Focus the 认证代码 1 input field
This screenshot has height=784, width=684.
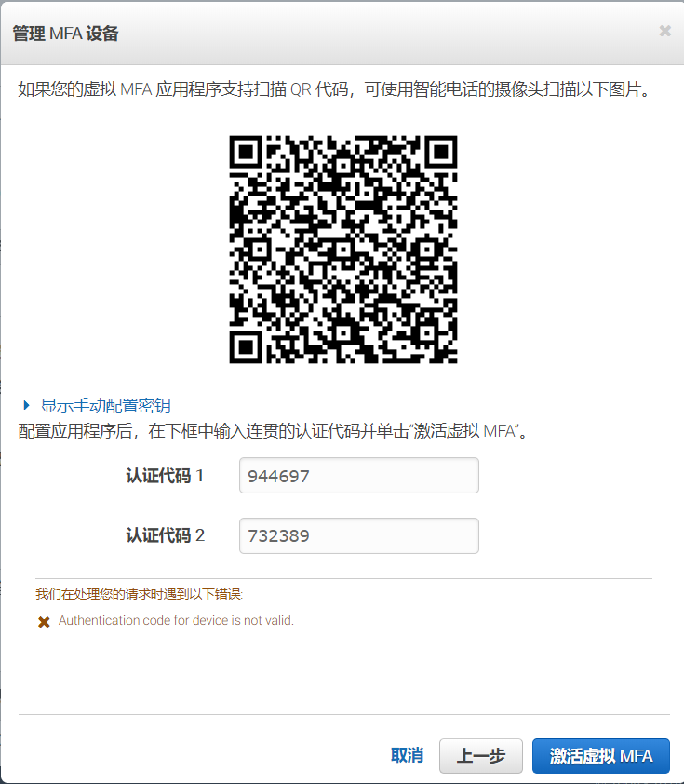(x=358, y=476)
